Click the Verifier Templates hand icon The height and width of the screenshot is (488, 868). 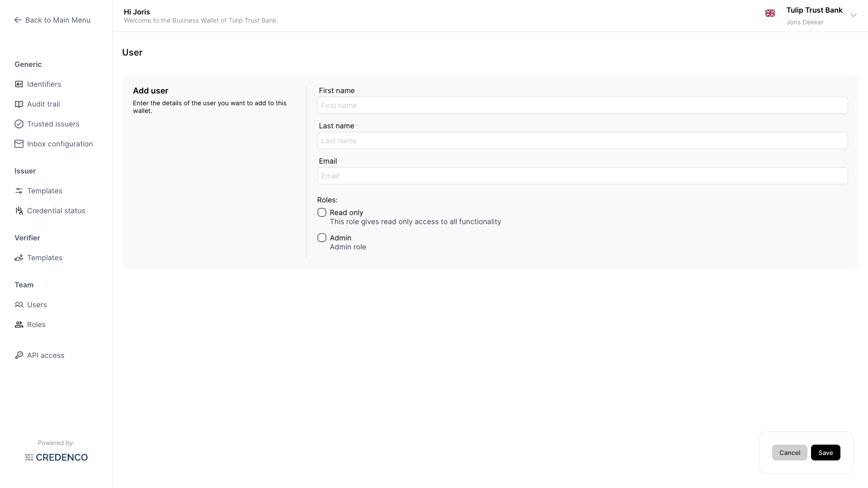pos(19,258)
